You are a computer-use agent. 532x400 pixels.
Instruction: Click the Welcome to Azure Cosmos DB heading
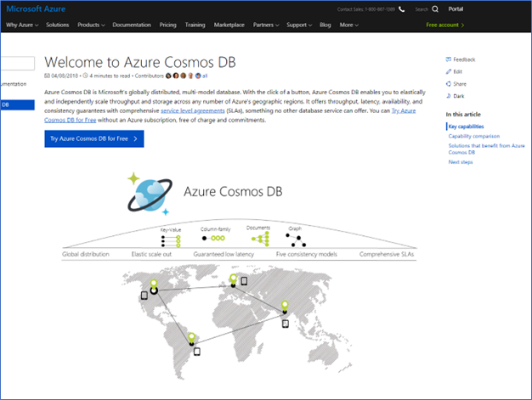point(140,62)
